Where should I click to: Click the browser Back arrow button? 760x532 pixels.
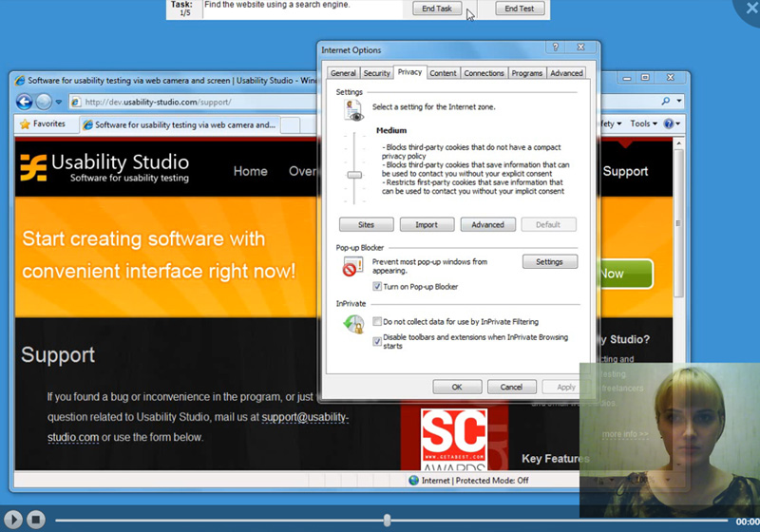(x=24, y=102)
